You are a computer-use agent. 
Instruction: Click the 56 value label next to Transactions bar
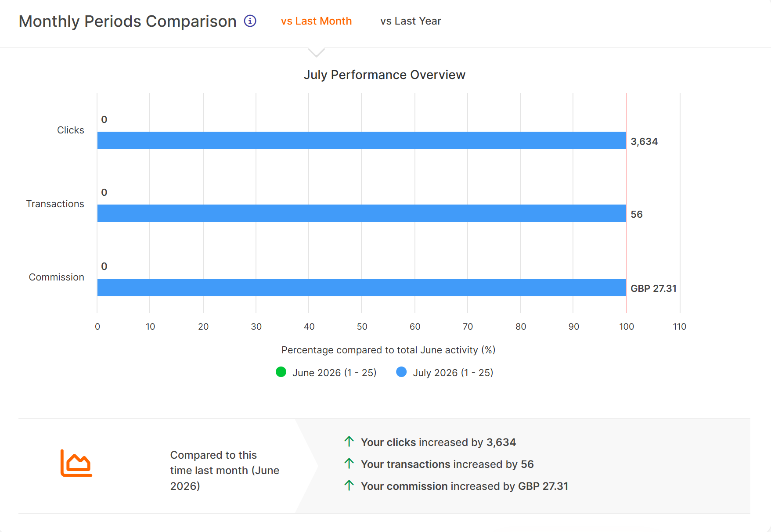tap(637, 214)
